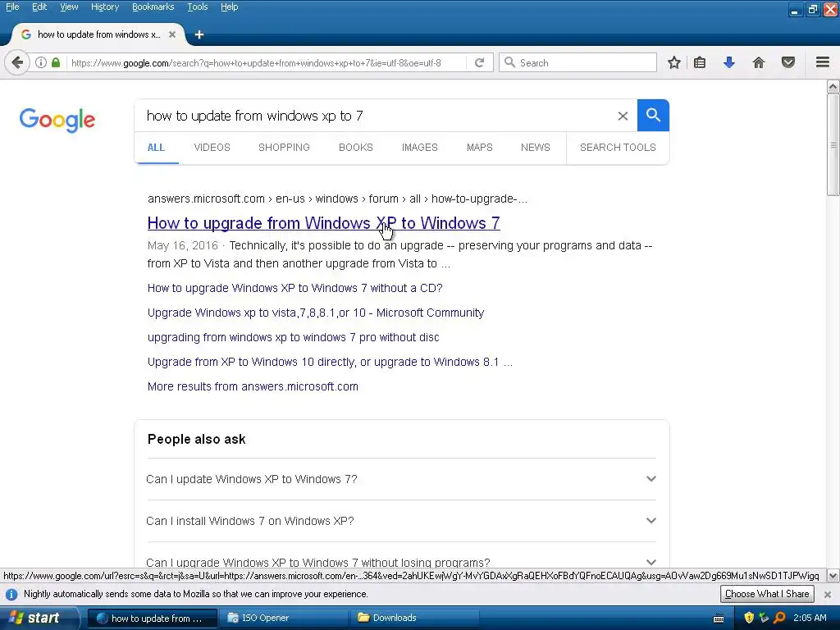Click the green arrow tray icon
Viewport: 840px width, 630px height.
[x=764, y=618]
